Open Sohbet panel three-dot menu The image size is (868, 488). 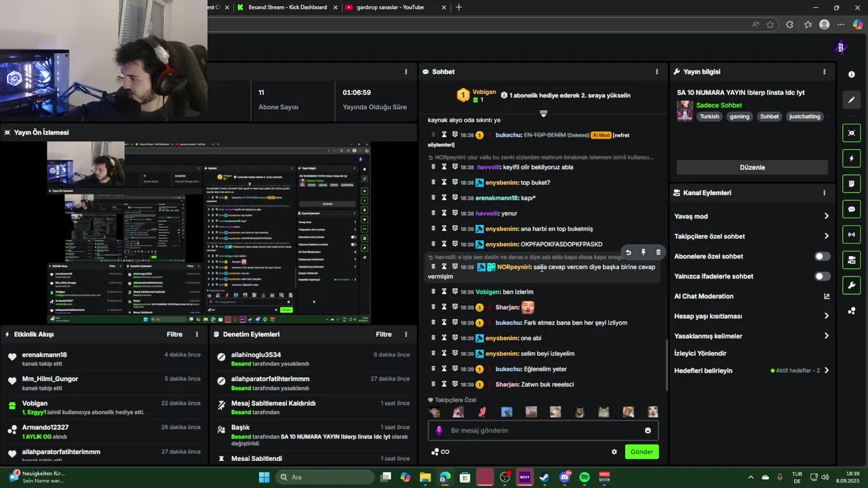tap(656, 72)
